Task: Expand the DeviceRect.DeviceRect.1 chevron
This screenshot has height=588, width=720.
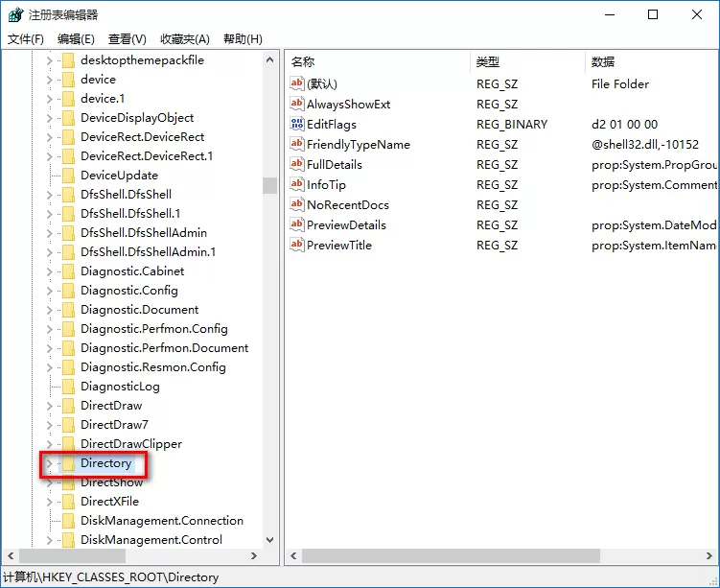Action: (x=50, y=156)
